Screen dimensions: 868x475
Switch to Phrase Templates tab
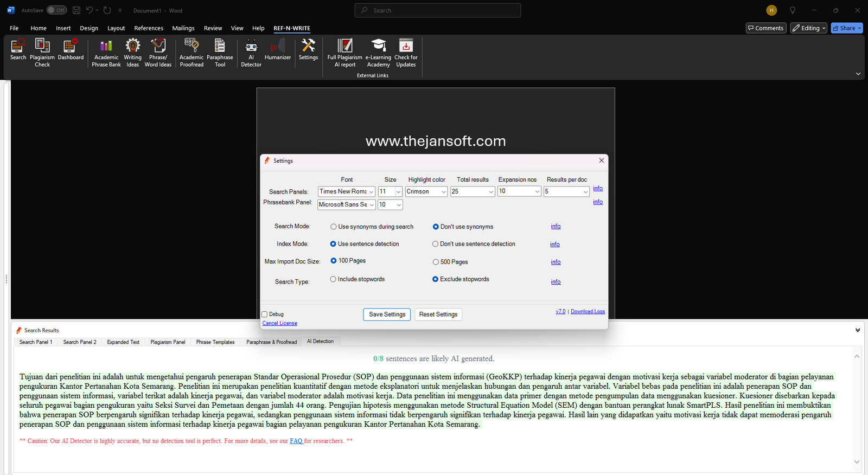(215, 342)
